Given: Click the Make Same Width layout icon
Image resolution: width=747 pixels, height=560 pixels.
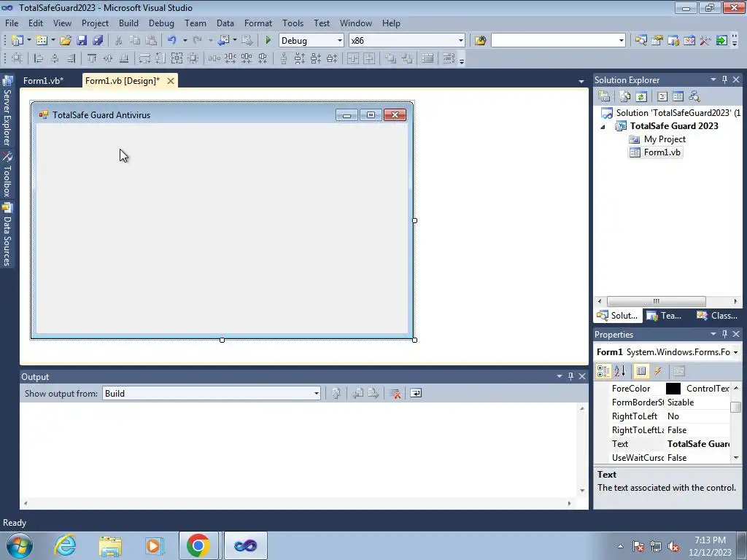Looking at the screenshot, I should [145, 58].
